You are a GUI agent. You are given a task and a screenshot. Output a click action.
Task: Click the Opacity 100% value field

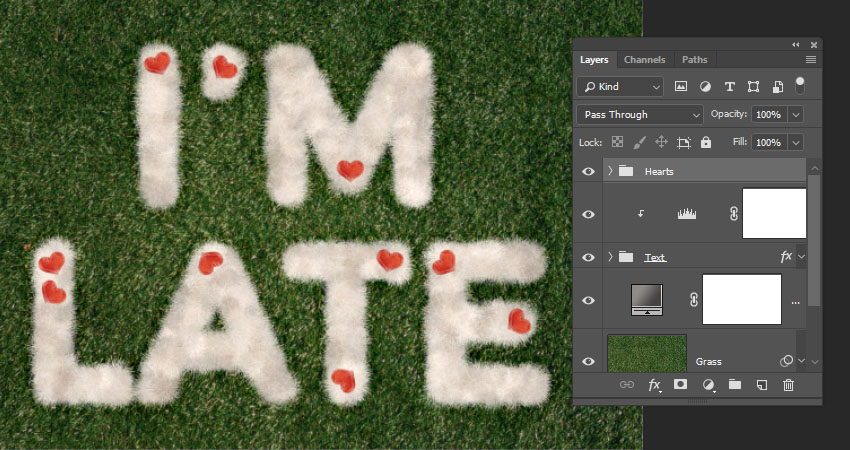point(769,115)
